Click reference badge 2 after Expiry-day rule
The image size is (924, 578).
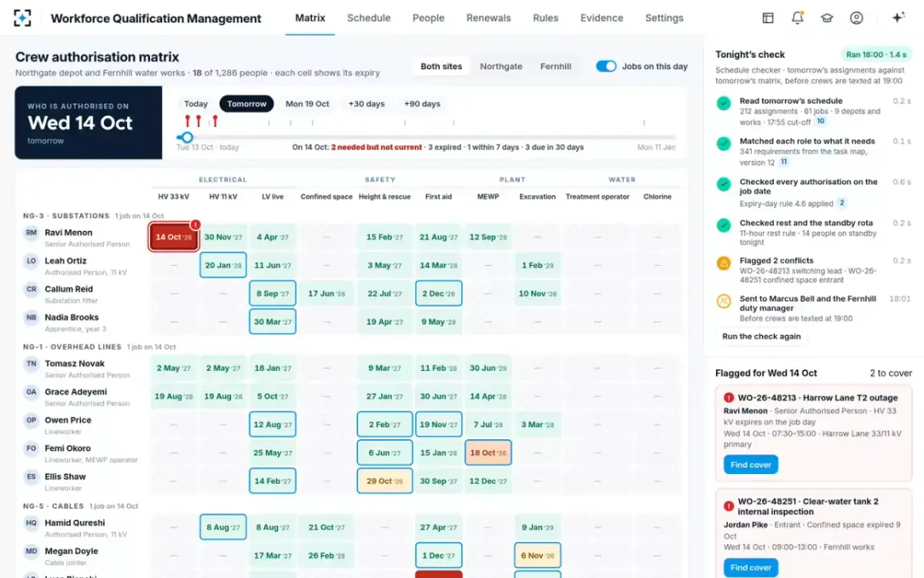pyautogui.click(x=842, y=203)
